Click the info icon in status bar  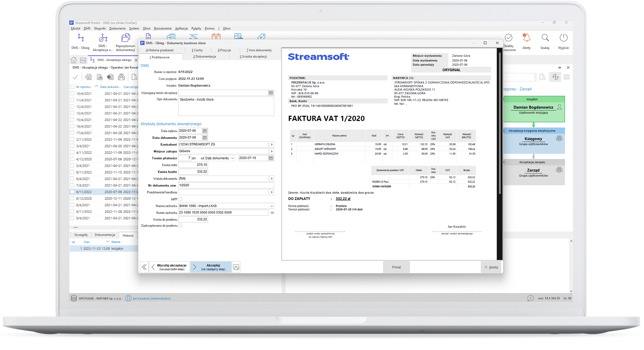pos(530,298)
